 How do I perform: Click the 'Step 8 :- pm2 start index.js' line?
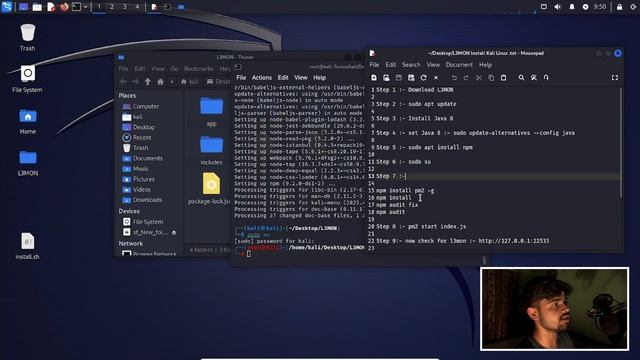[x=421, y=227]
